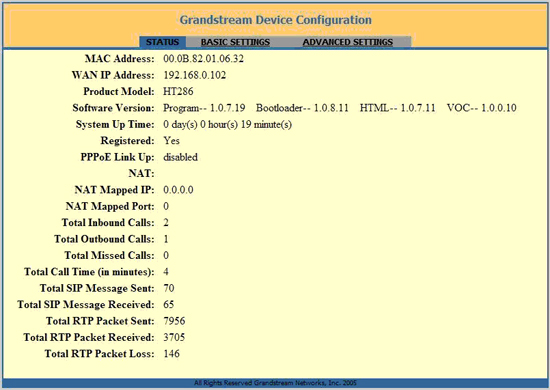Select the MAC address value 00.0B.82.01.06.32

coord(203,59)
